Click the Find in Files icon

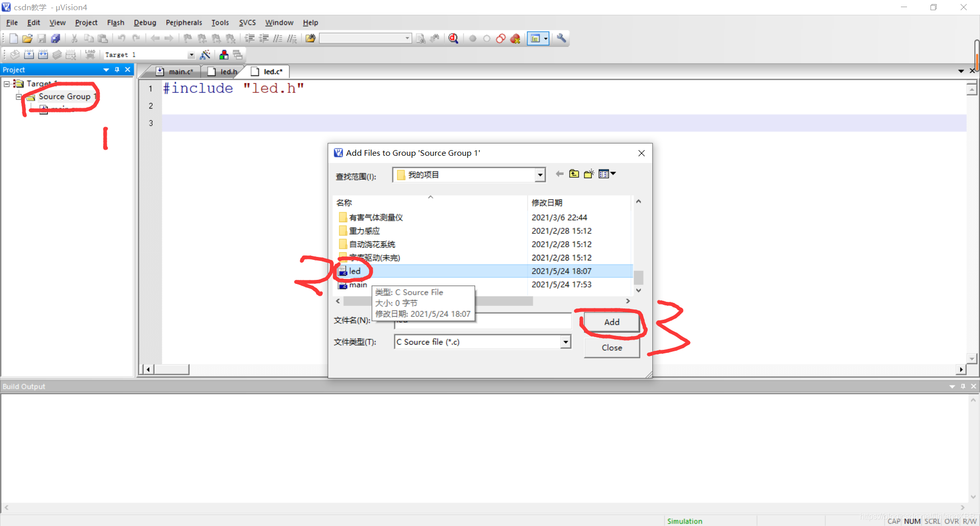click(310, 38)
